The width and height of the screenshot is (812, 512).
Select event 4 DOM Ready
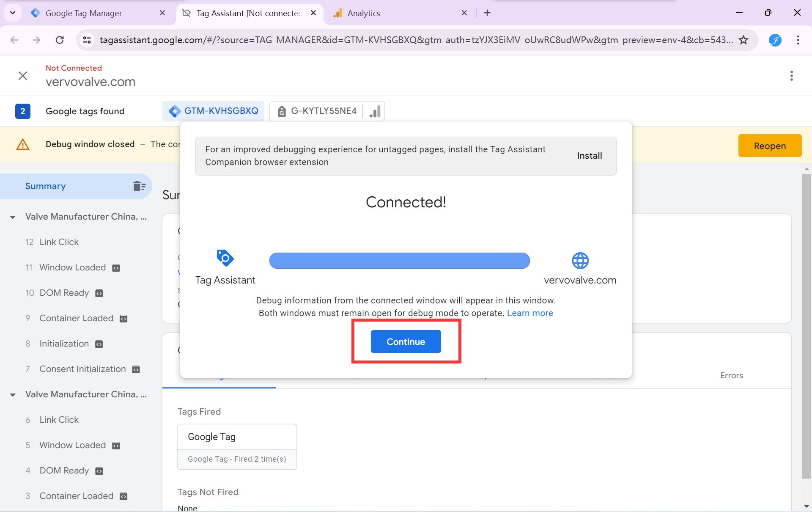tap(64, 471)
